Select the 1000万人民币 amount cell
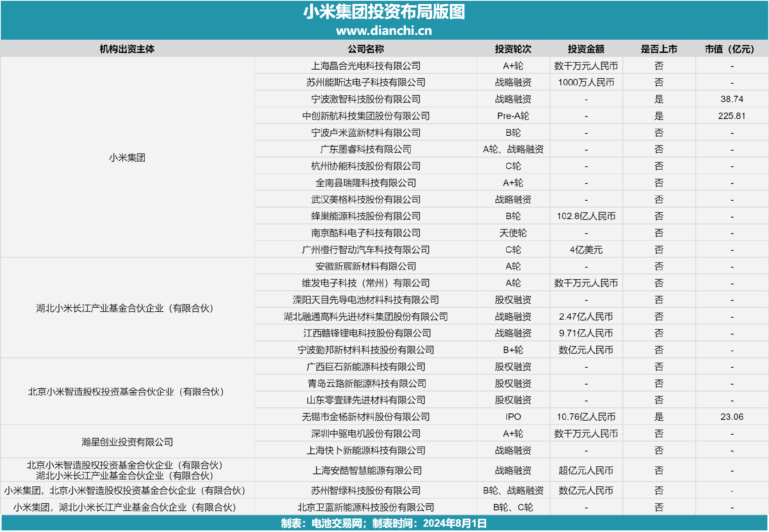Viewport: 769px width, 532px height. coord(586,82)
